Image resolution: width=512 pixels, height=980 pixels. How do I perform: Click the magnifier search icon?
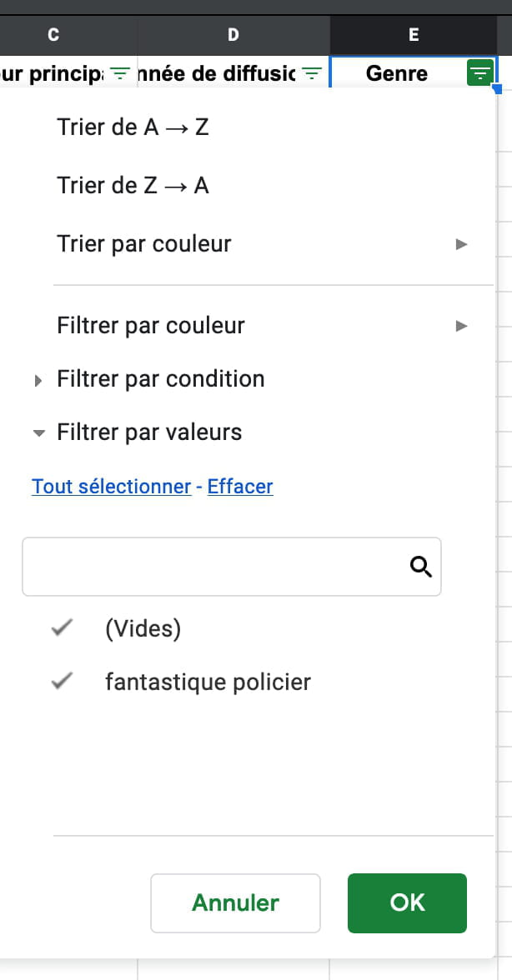coord(421,567)
